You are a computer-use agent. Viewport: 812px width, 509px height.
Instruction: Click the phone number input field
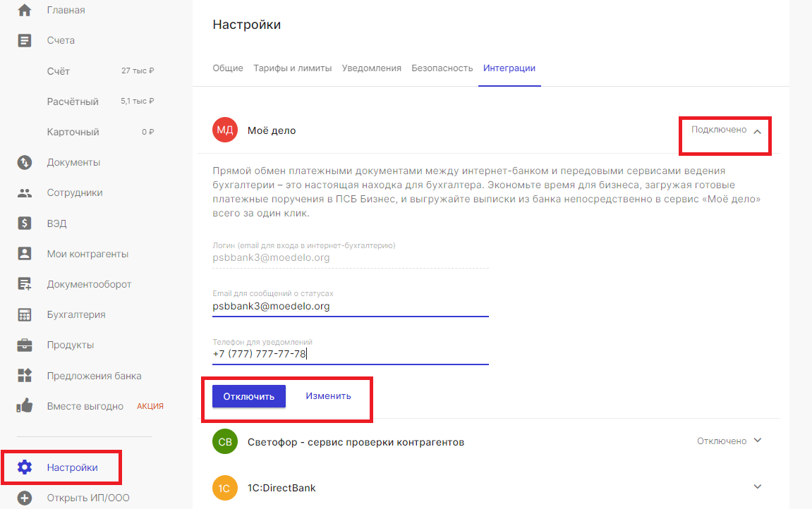tap(351, 354)
